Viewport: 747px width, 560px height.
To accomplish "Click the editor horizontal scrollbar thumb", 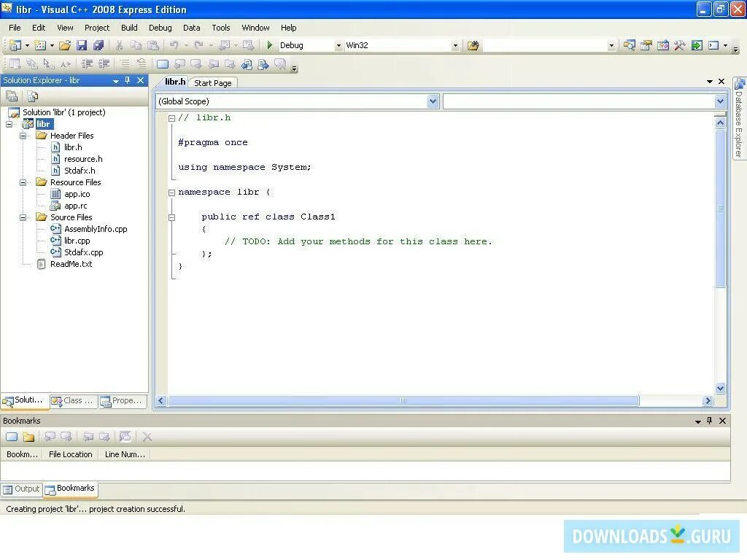I will pos(403,400).
